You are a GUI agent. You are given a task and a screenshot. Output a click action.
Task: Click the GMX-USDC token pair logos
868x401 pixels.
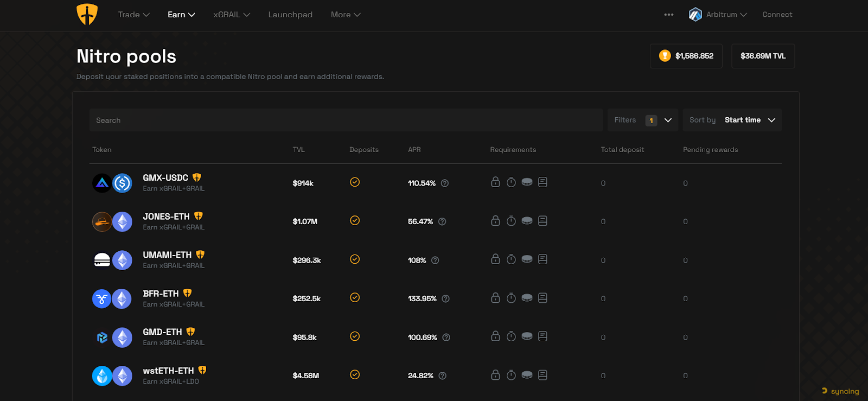(112, 183)
